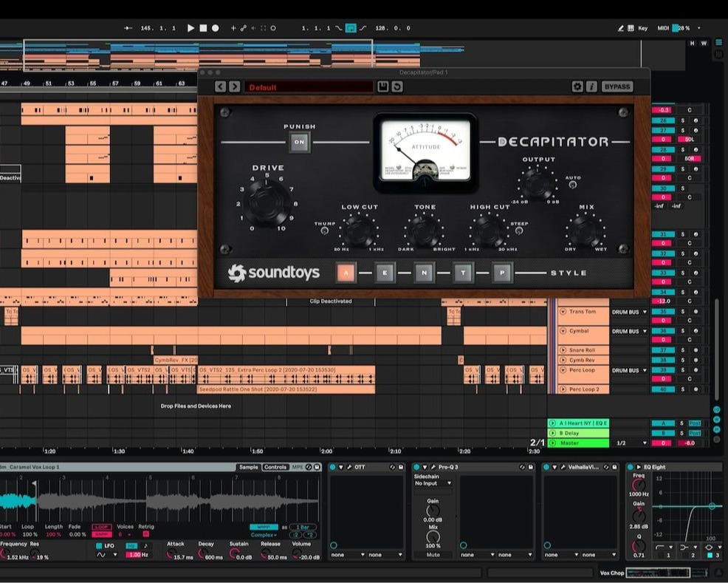Expand the Cymb Rev track
Image resolution: width=728 pixels, height=583 pixels.
coord(563,360)
